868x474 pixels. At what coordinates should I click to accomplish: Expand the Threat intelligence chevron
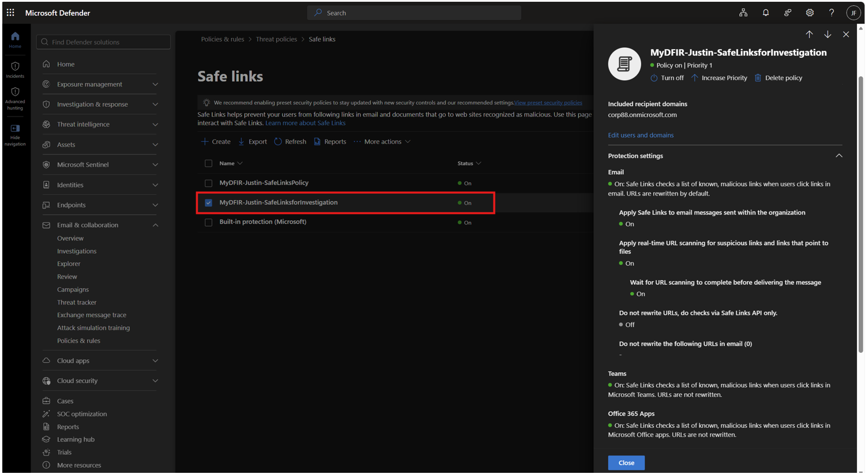pyautogui.click(x=155, y=125)
